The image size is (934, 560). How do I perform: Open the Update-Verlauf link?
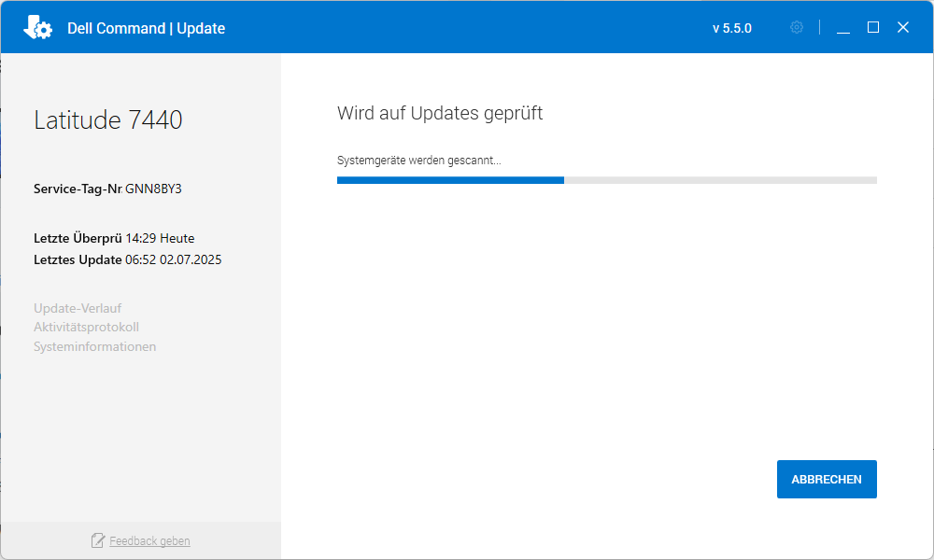coord(78,308)
